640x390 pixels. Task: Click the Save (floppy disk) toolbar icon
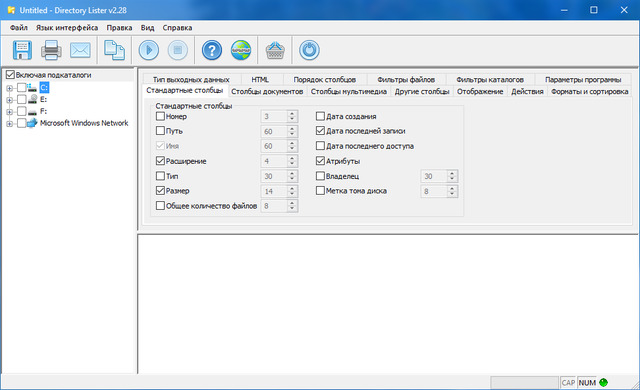pyautogui.click(x=22, y=50)
